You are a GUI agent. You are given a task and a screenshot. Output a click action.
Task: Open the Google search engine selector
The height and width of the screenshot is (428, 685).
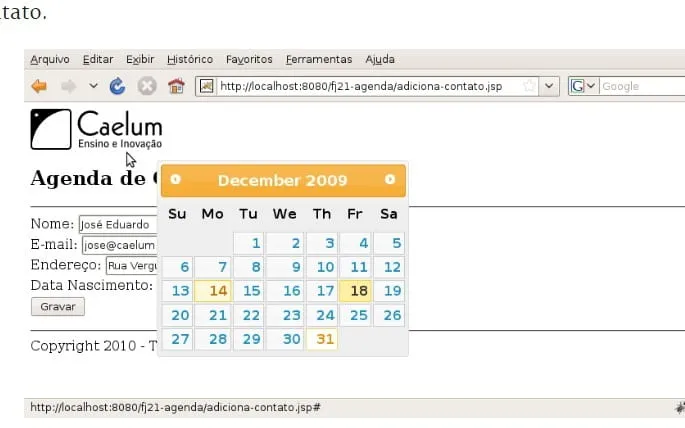click(583, 86)
